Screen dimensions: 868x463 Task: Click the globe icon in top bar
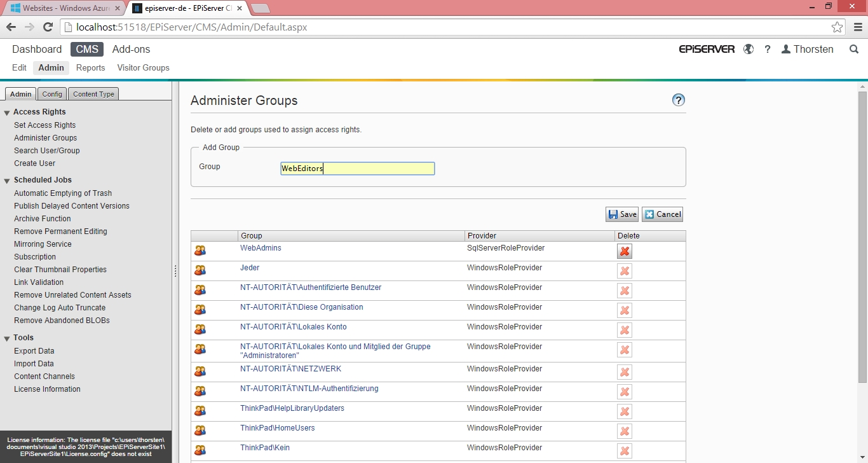(x=749, y=49)
